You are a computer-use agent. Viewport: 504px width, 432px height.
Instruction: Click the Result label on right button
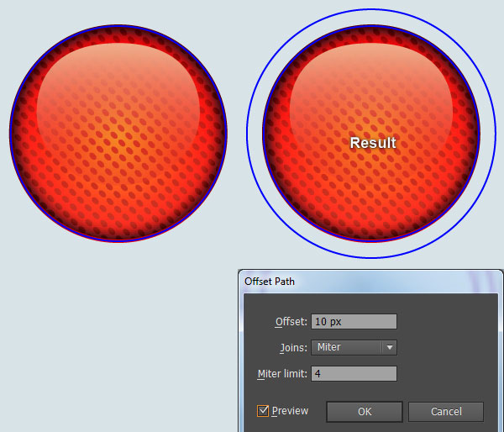pos(373,143)
